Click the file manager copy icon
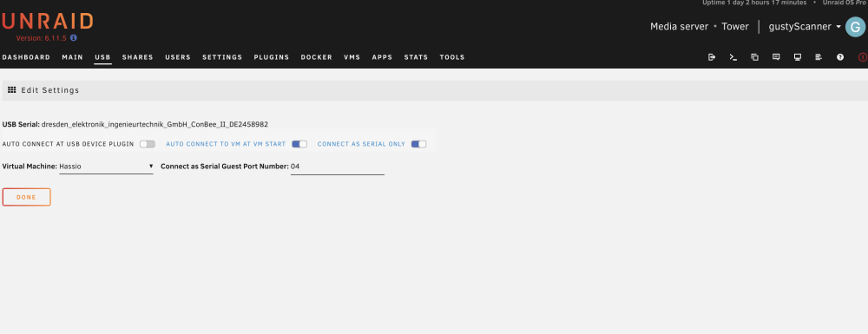This screenshot has width=868, height=334. coord(754,57)
